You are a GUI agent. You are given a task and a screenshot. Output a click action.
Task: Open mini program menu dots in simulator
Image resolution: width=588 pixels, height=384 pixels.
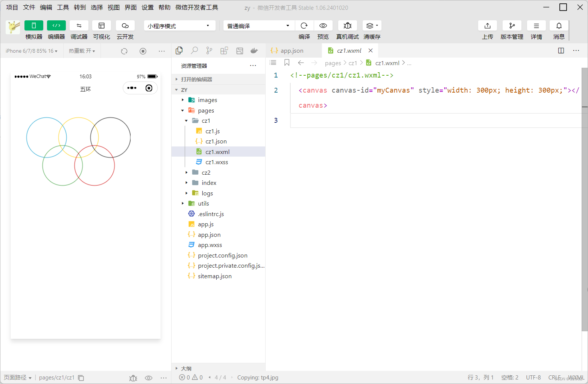click(x=132, y=88)
